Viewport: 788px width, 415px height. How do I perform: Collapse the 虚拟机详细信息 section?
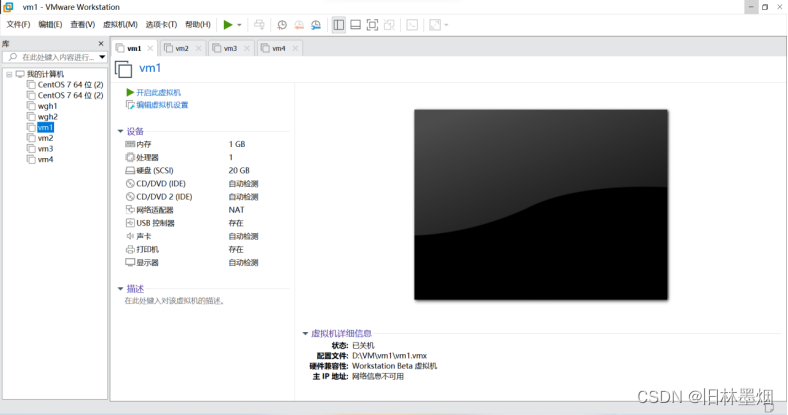[305, 333]
